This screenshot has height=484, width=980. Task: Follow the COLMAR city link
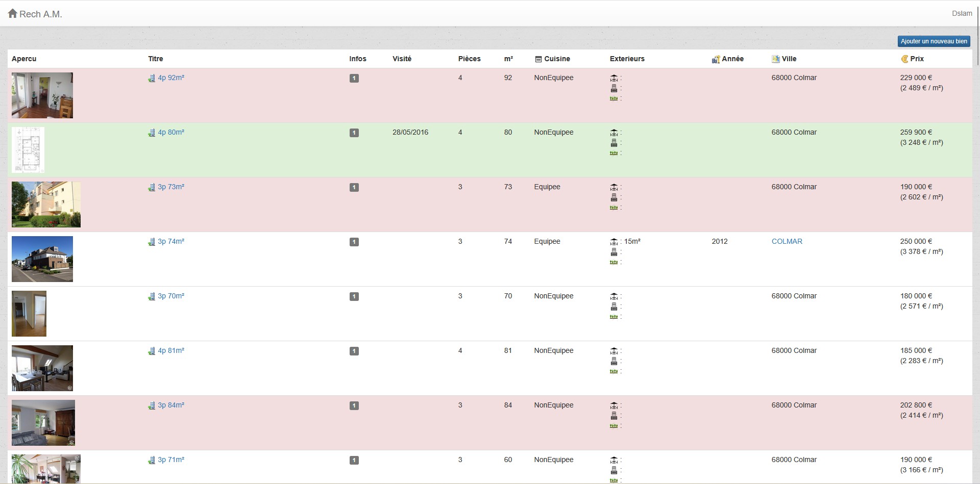[787, 241]
